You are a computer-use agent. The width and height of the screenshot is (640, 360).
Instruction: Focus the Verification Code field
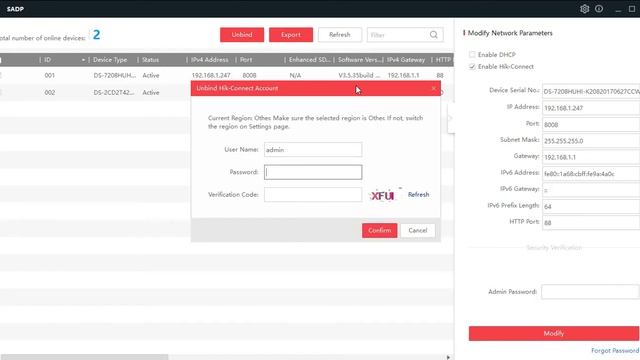313,195
